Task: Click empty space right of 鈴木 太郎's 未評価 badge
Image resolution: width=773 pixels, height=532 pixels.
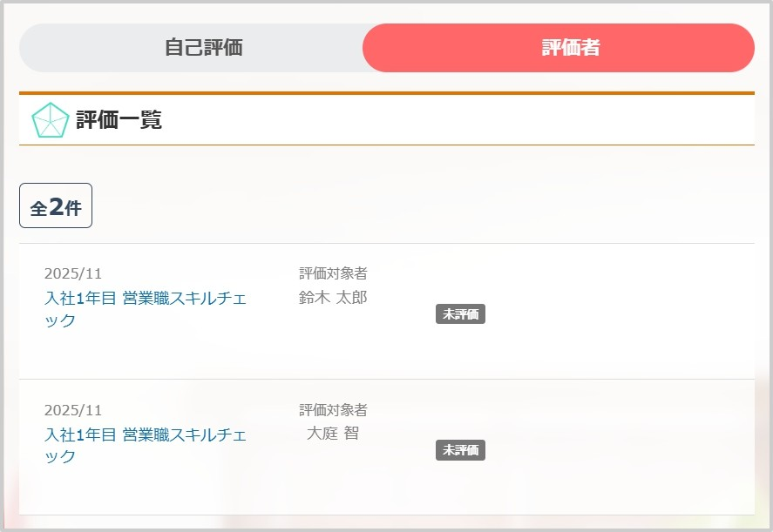Action: click(x=619, y=314)
